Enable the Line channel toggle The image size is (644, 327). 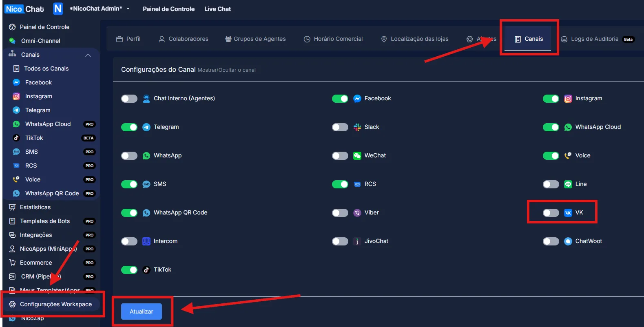point(551,184)
